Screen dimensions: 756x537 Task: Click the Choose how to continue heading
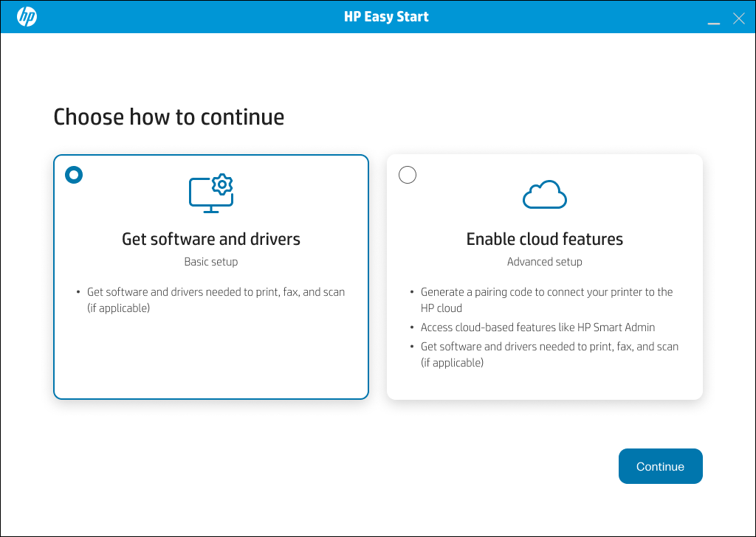click(168, 117)
